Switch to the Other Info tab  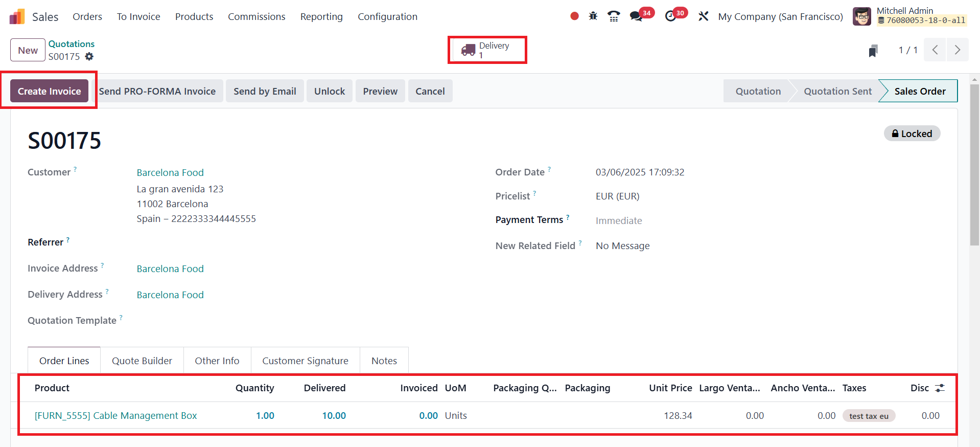217,361
